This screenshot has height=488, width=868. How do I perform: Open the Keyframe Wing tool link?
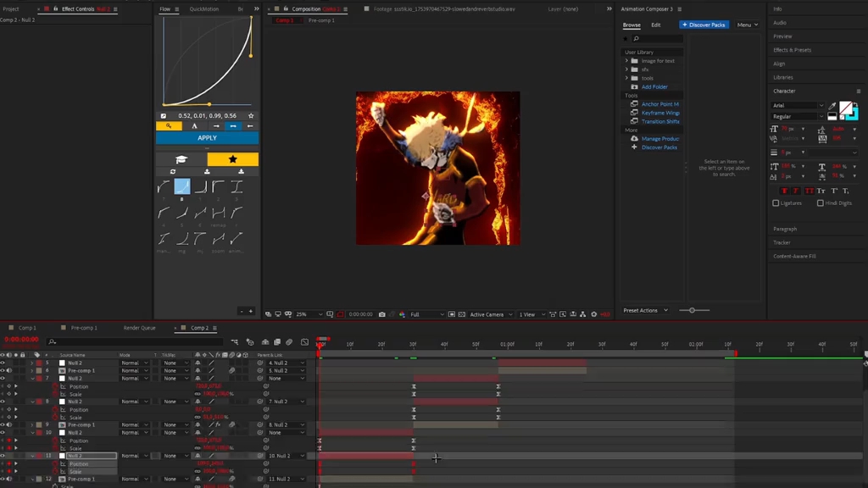(659, 113)
